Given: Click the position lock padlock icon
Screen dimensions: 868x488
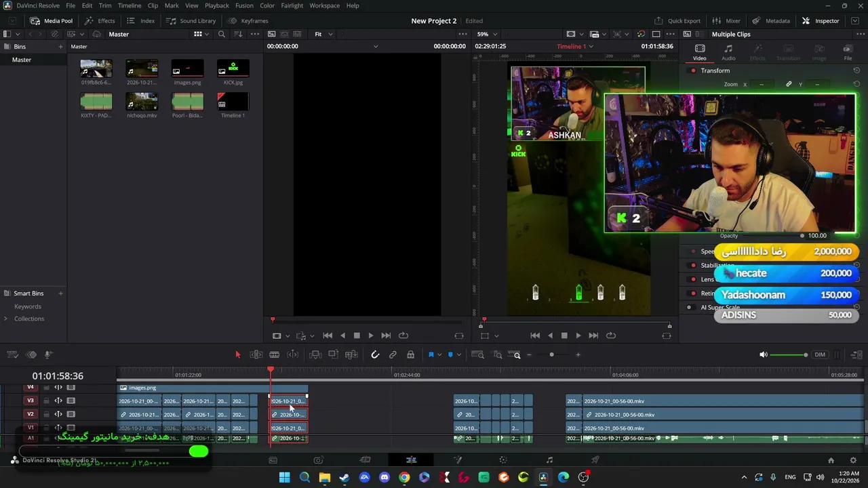Looking at the screenshot, I should point(410,354).
